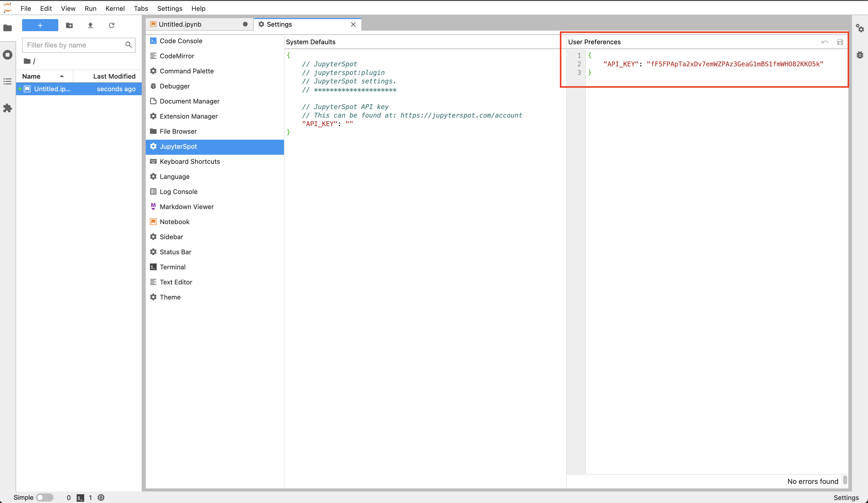
Task: Click the JupyterLab logo icon
Action: pyautogui.click(x=8, y=8)
